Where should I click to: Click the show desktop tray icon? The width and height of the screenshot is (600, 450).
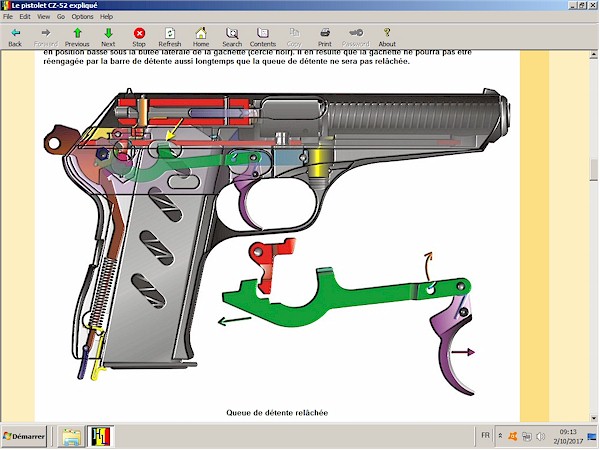(592, 436)
